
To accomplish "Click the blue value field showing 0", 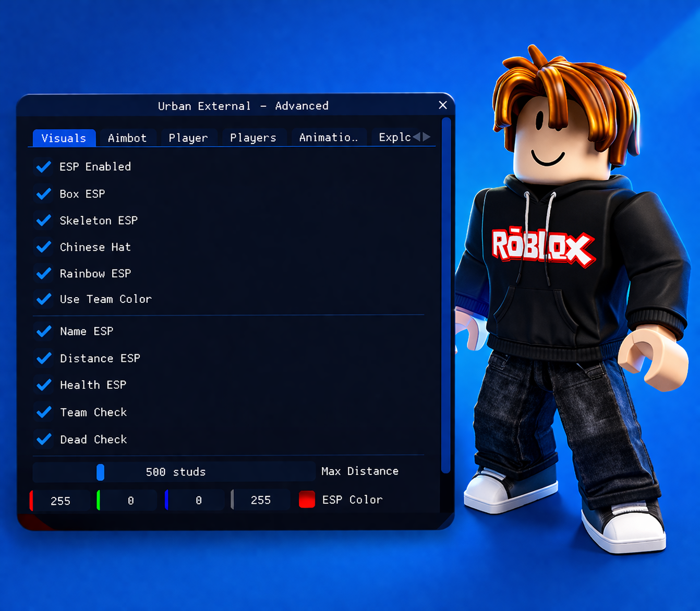I will (x=194, y=500).
